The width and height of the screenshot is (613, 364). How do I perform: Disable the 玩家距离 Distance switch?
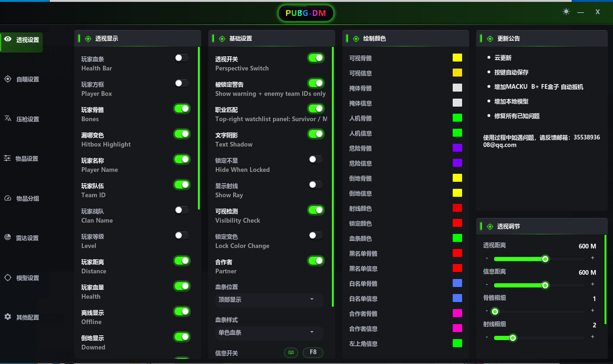coord(182,261)
